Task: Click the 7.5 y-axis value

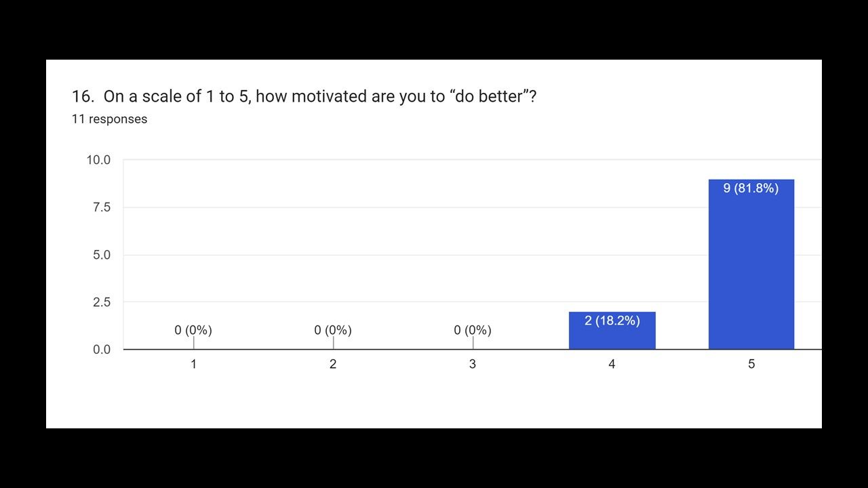Action: (x=101, y=207)
